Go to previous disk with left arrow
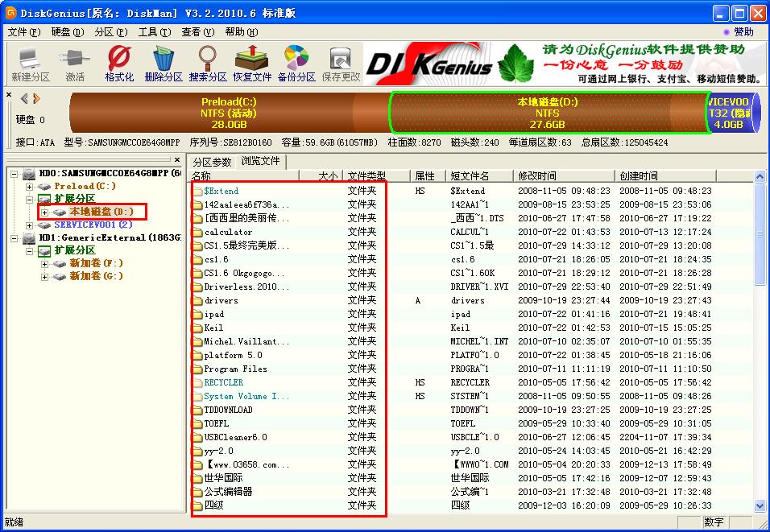The height and width of the screenshot is (532, 770). point(24,99)
